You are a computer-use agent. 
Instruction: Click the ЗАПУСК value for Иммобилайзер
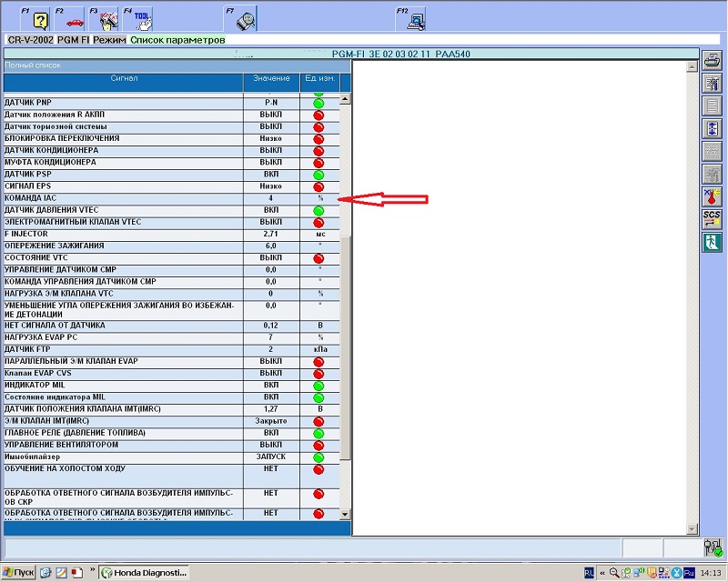[x=271, y=457]
